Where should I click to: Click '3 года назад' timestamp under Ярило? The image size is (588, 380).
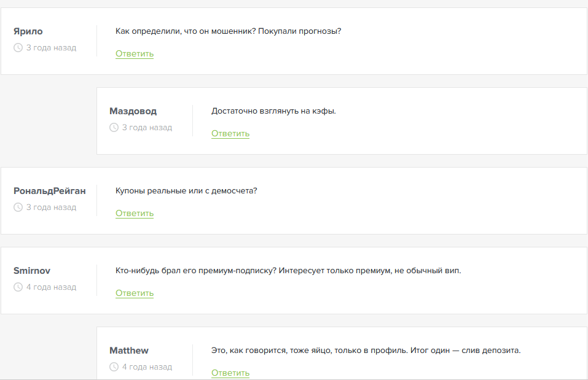point(51,48)
